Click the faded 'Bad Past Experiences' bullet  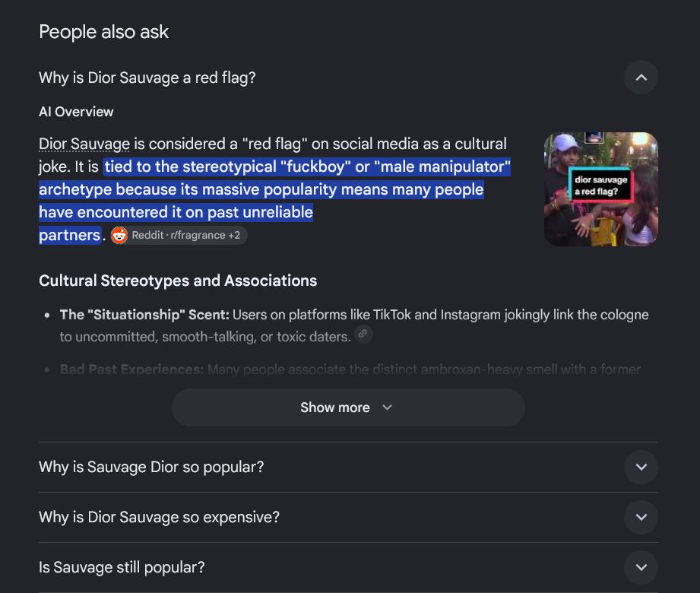[x=131, y=369]
